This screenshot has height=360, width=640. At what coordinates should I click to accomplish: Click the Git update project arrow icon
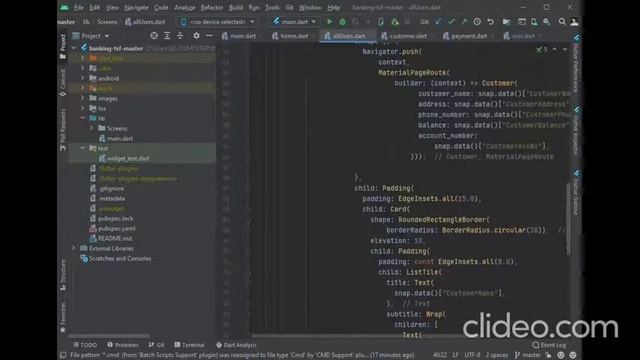(x=438, y=22)
